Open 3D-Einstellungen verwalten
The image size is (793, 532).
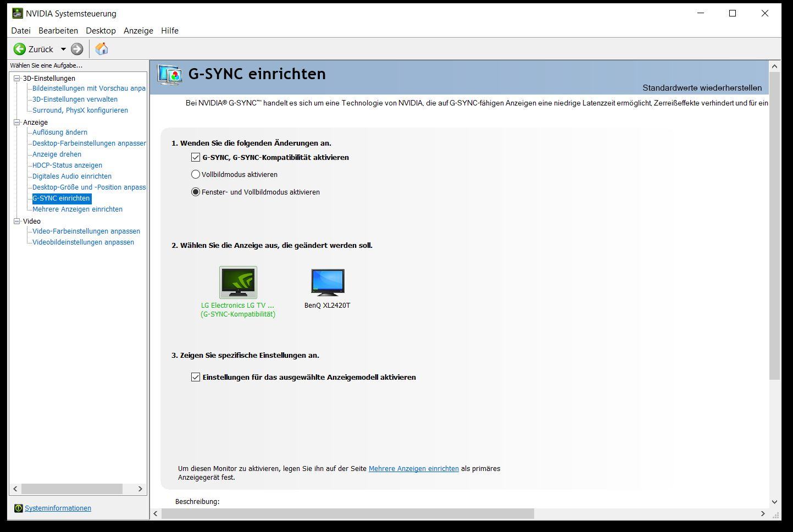75,99
